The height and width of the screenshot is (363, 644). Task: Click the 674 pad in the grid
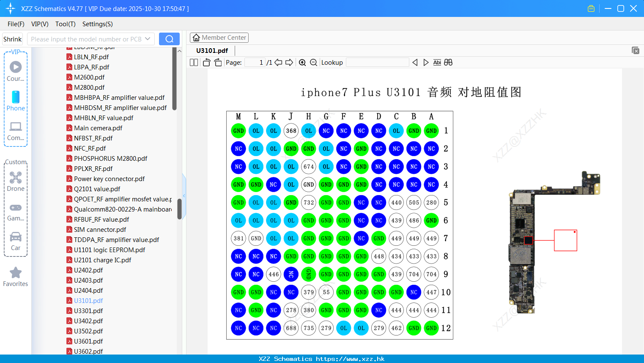pyautogui.click(x=309, y=167)
